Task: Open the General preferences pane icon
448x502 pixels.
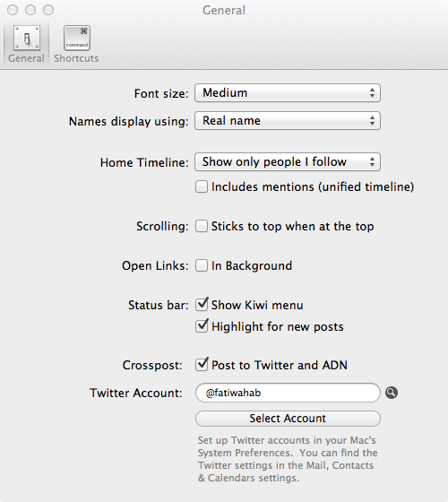Action: (x=27, y=38)
